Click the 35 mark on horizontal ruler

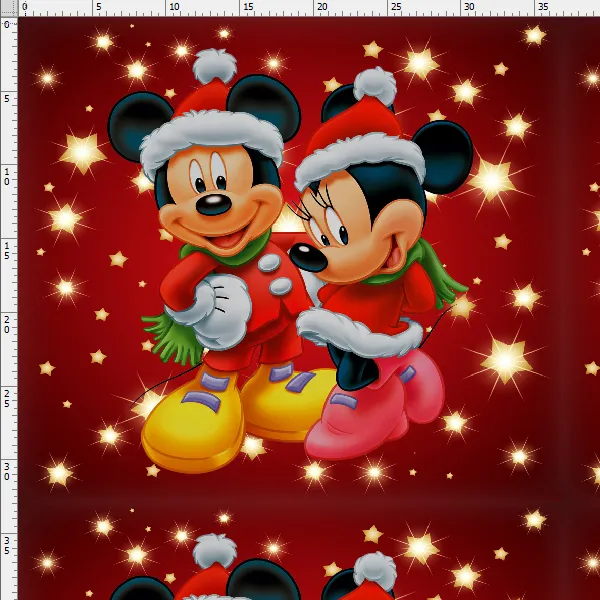[x=543, y=7]
